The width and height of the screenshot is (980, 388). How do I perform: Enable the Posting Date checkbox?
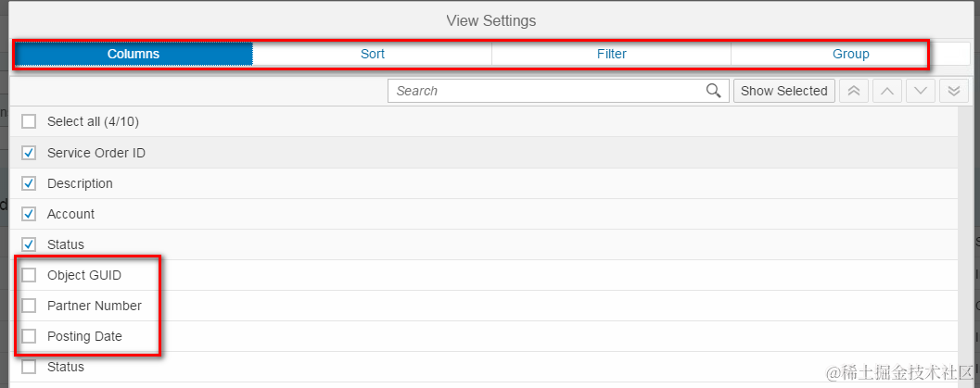click(29, 336)
